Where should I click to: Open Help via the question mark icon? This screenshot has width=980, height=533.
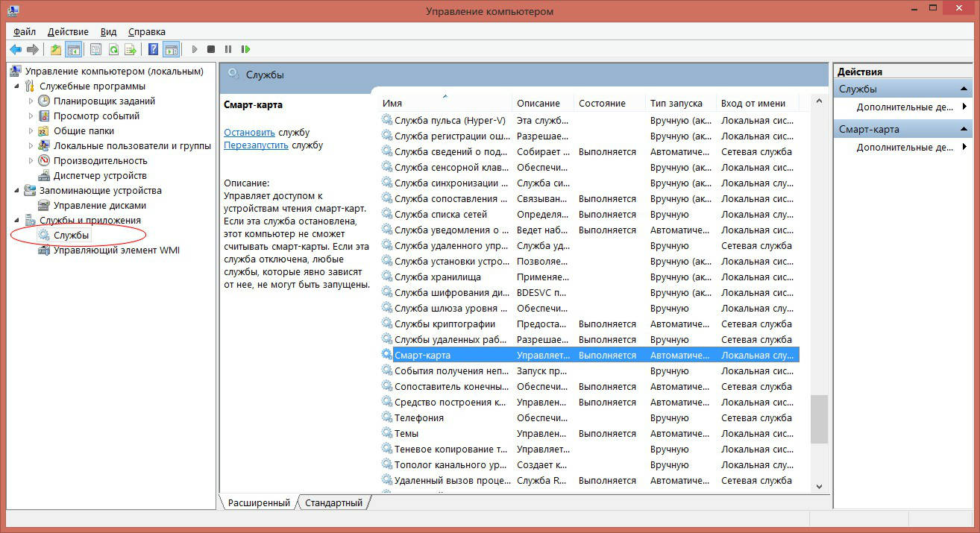(x=153, y=49)
